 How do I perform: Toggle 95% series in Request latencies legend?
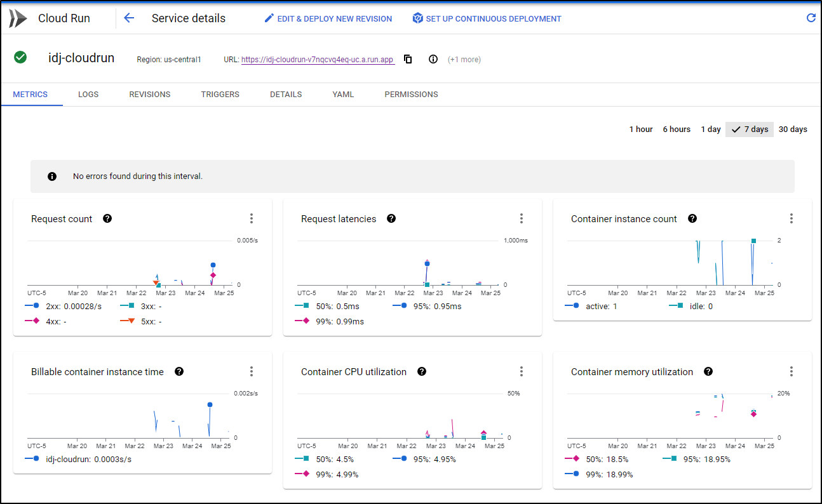click(x=428, y=306)
